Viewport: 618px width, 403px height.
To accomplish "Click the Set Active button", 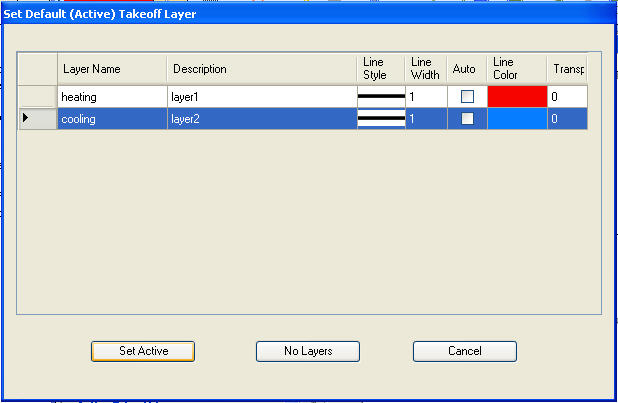I will pos(142,351).
